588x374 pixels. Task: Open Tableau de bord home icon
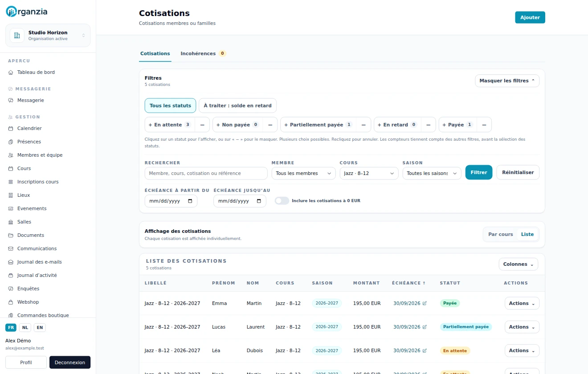click(11, 72)
